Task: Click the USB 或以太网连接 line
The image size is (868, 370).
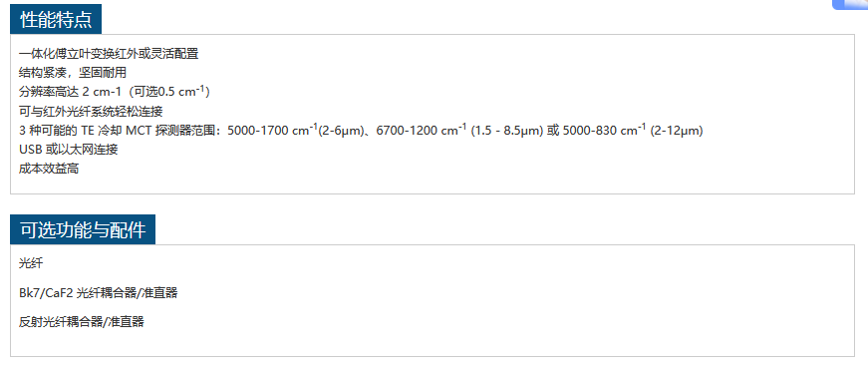Action: point(68,150)
